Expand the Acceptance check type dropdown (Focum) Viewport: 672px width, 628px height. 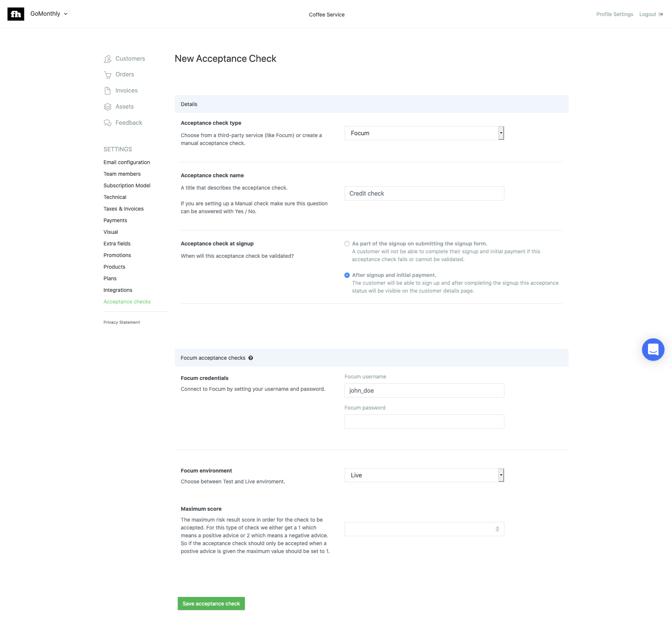424,133
